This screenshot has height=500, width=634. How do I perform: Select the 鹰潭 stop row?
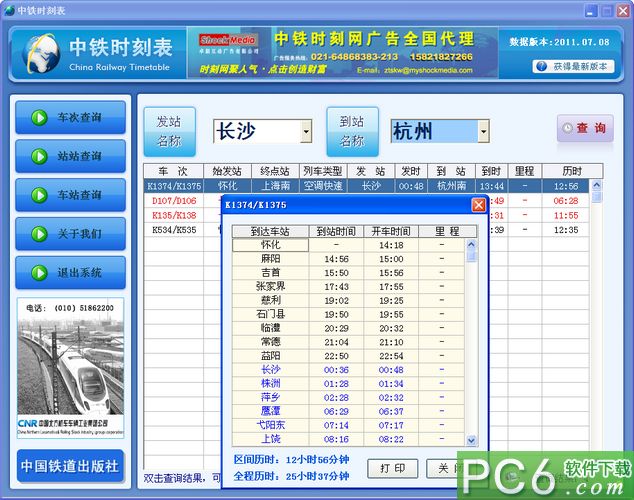(349, 411)
